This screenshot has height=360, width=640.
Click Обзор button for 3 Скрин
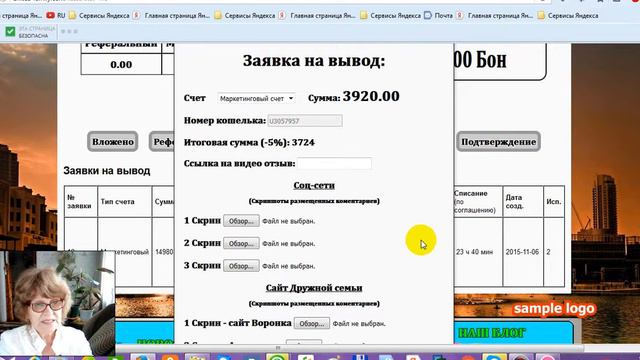[x=241, y=266]
